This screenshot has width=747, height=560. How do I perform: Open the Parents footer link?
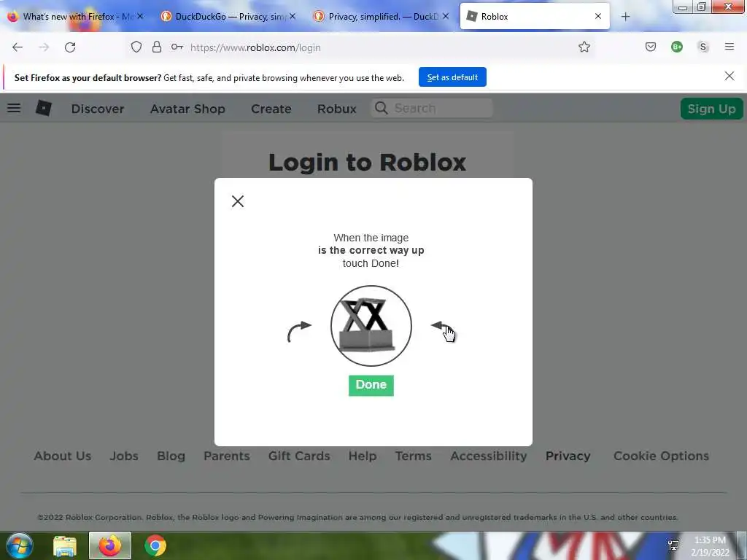227,456
